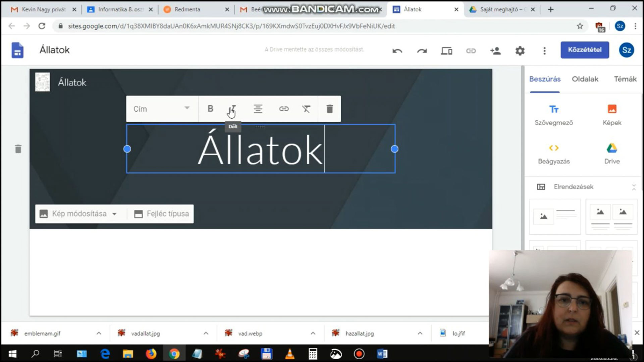Open the Cím text style dropdown
The width and height of the screenshot is (644, 362).
[162, 109]
